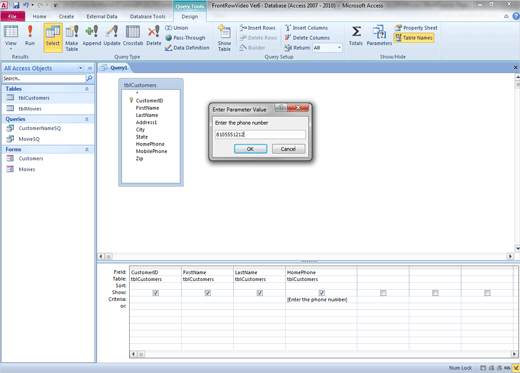Select the Zip field in tblCustomers list
This screenshot has width=520, height=373.
[x=139, y=159]
